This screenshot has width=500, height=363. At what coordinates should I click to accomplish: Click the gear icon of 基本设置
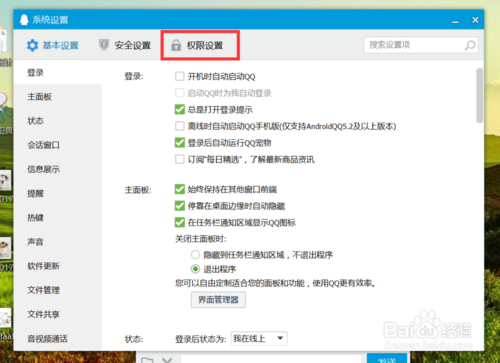point(32,45)
